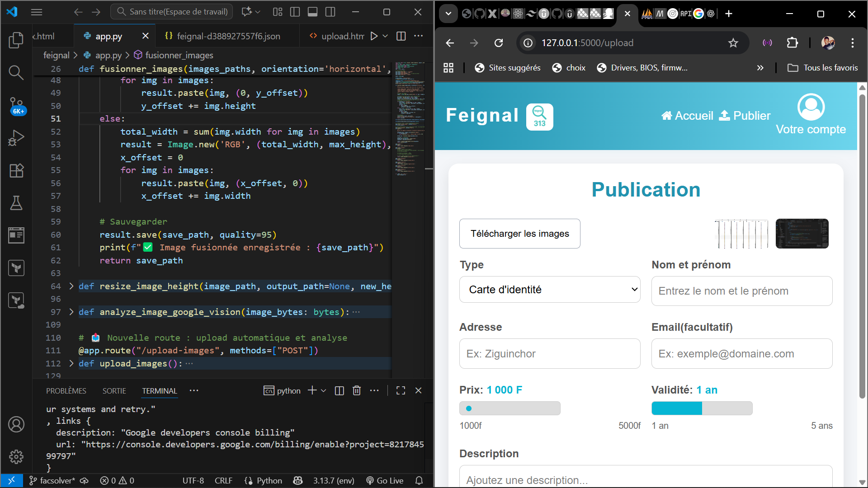Click the trash icon to kill terminal
The image size is (868, 488).
pos(357,390)
